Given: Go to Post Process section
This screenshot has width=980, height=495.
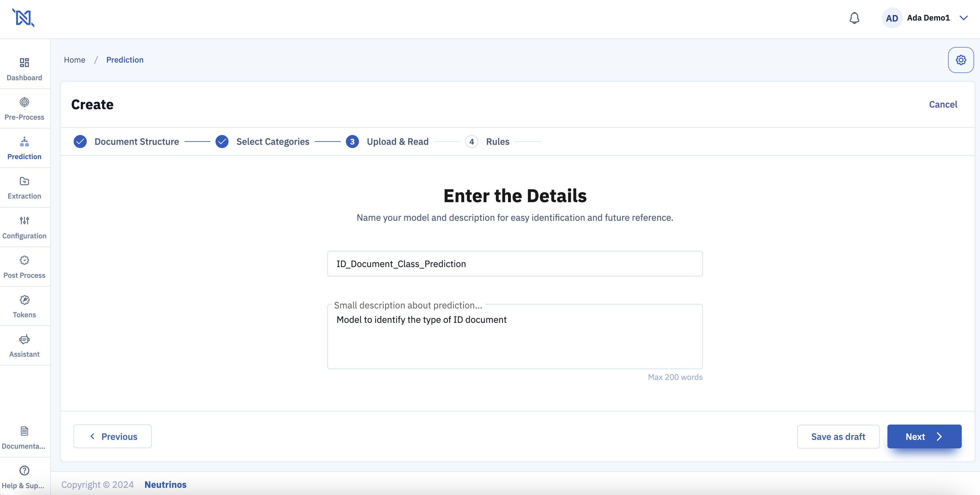Looking at the screenshot, I should point(24,267).
